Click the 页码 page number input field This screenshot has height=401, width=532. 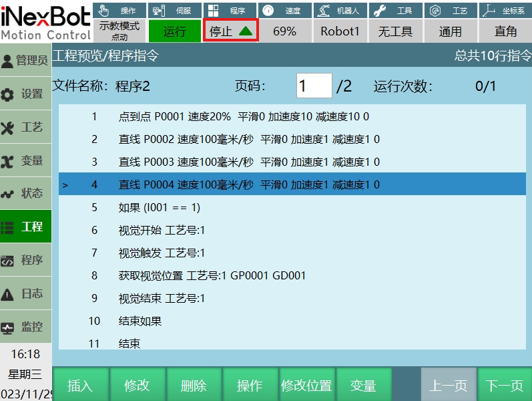coord(314,86)
